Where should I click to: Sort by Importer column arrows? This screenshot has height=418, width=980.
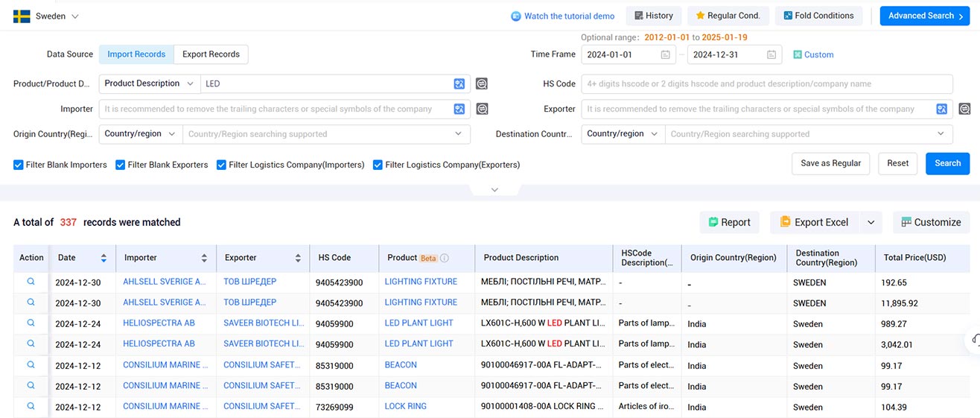coord(204,258)
